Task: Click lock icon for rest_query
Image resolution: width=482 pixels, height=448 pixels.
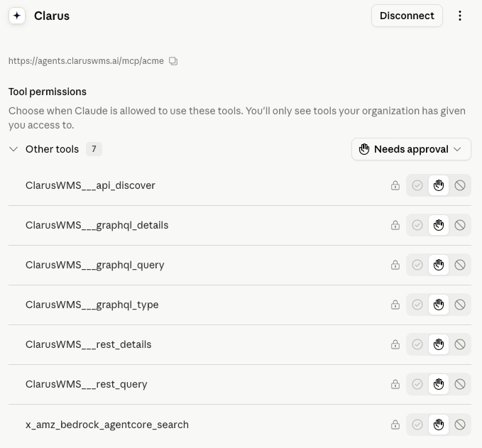Action: [395, 384]
